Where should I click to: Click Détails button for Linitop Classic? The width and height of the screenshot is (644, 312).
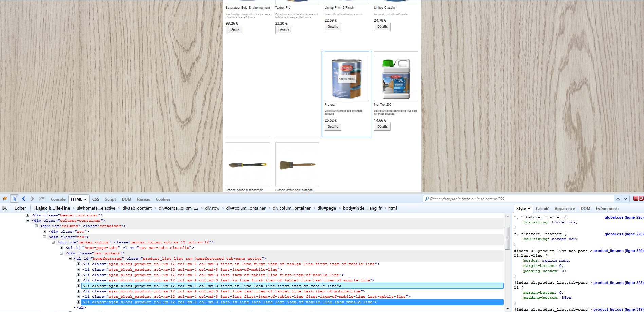pyautogui.click(x=382, y=27)
